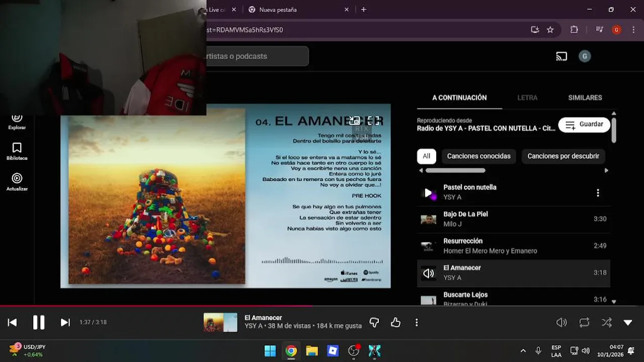Mute the player volume
The image size is (644, 362).
pyautogui.click(x=561, y=322)
